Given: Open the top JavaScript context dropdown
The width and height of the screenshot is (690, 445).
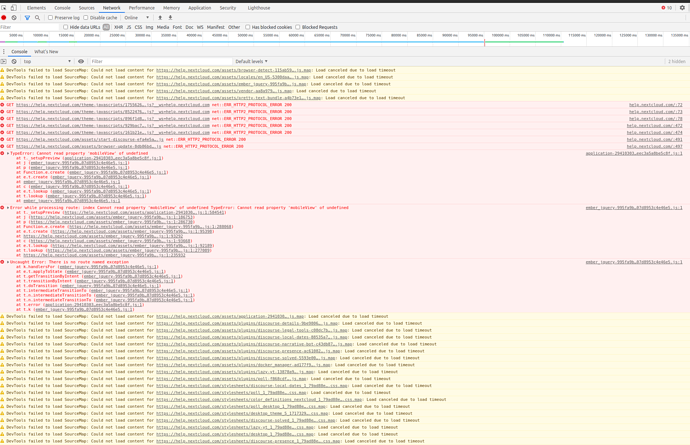Looking at the screenshot, I should point(47,62).
